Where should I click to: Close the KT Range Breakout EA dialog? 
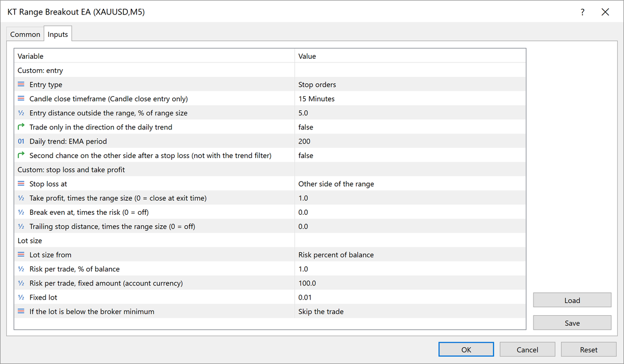605,12
